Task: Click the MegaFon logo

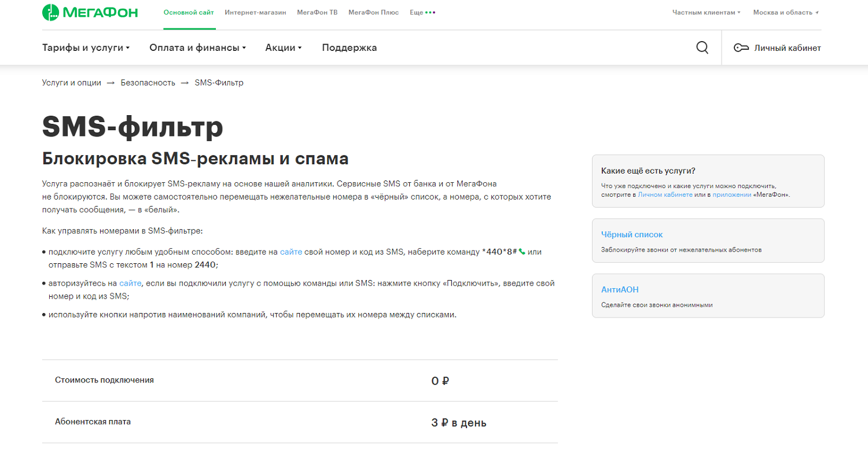Action: pyautogui.click(x=90, y=12)
